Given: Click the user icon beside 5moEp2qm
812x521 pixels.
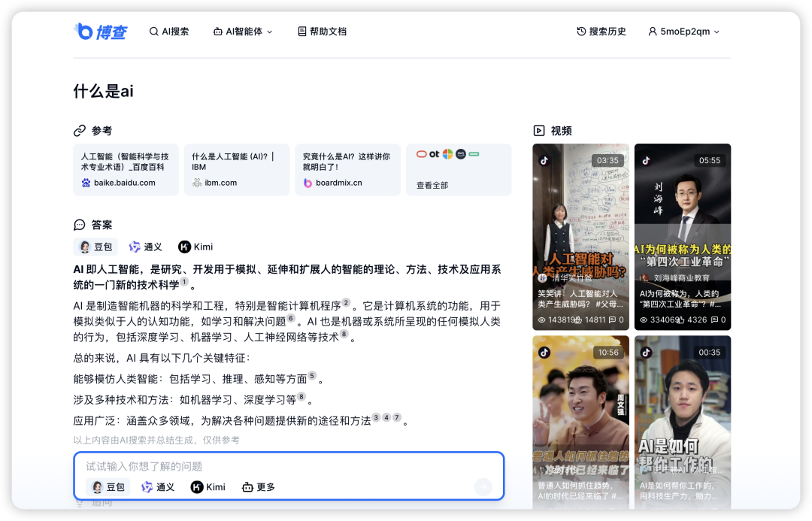Looking at the screenshot, I should pyautogui.click(x=650, y=31).
